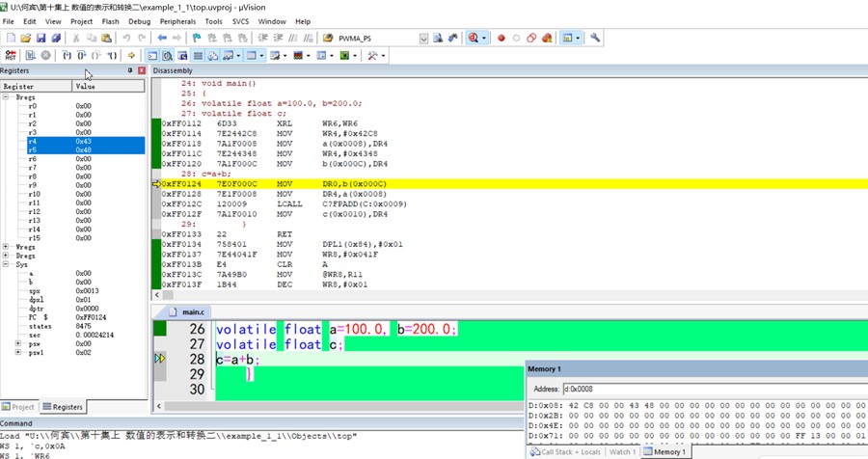
Task: Select the main.c editor tab
Action: pos(193,311)
